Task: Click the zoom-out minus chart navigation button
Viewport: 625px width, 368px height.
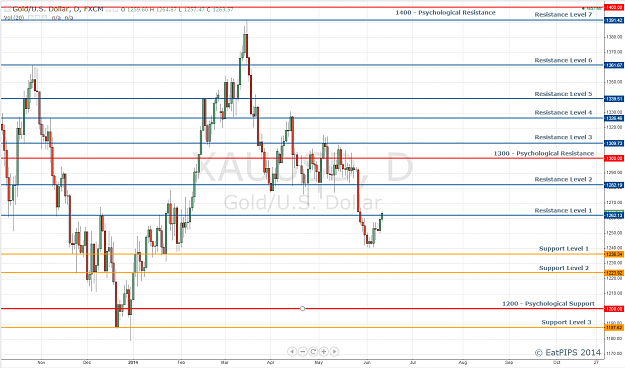Action: click(303, 352)
